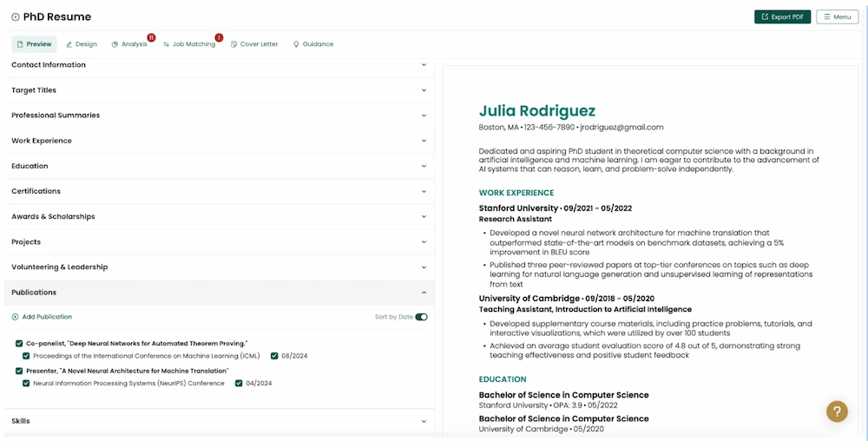The width and height of the screenshot is (868, 441).
Task: Click the Stanford University GPA 3.9 line
Action: coord(548,405)
